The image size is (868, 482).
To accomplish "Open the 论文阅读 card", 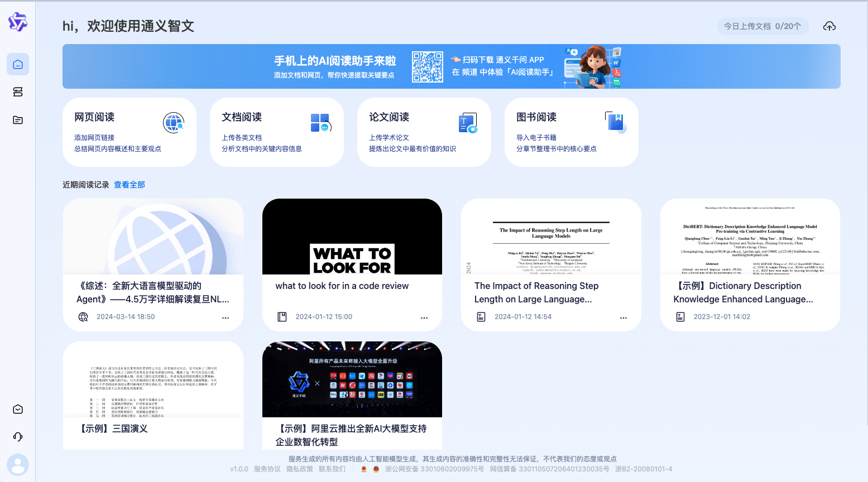I will pyautogui.click(x=424, y=132).
